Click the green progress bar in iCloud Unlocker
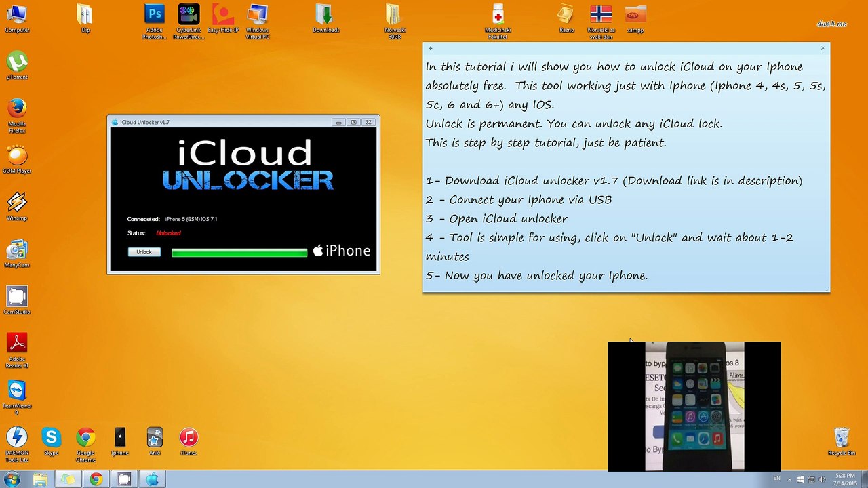Image resolution: width=868 pixels, height=488 pixels. click(239, 252)
